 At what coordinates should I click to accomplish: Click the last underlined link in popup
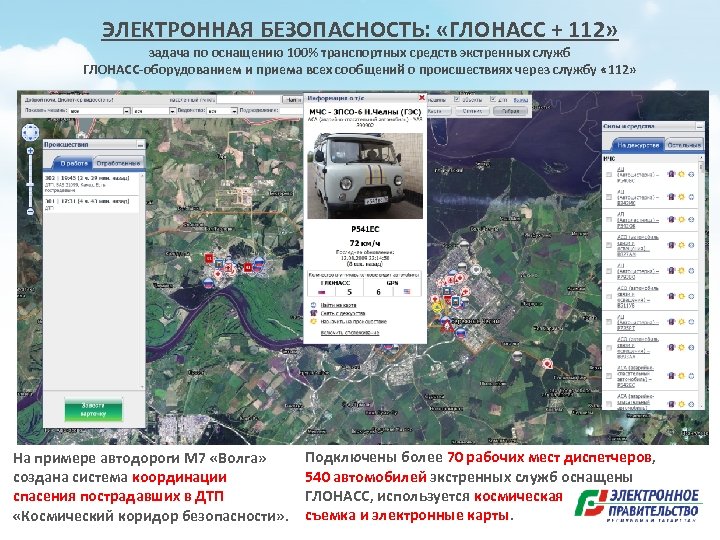[350, 332]
